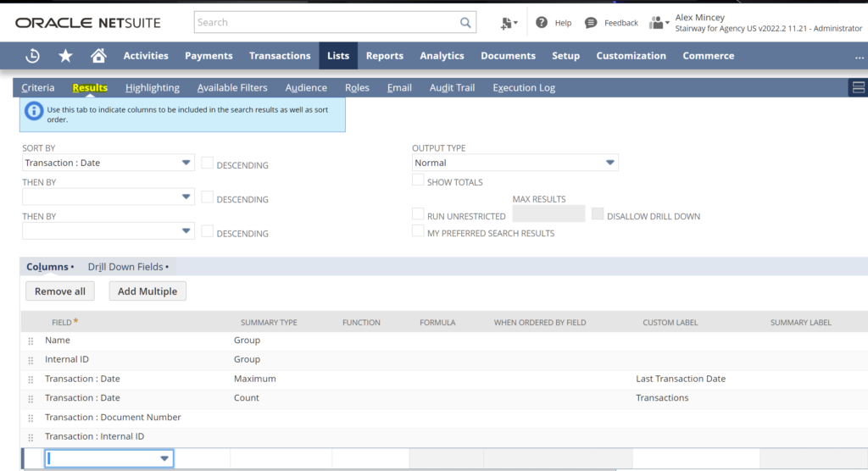Open the Shortcuts star icon

[65, 55]
